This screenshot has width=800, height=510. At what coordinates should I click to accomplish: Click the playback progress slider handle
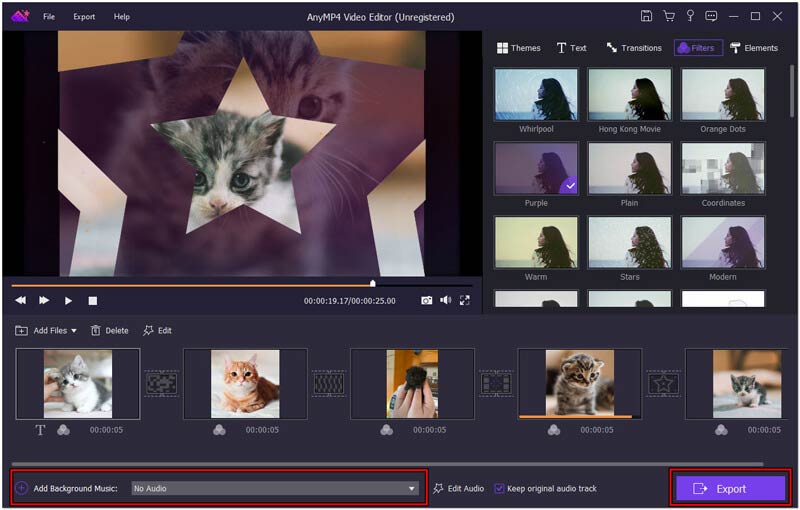[373, 284]
